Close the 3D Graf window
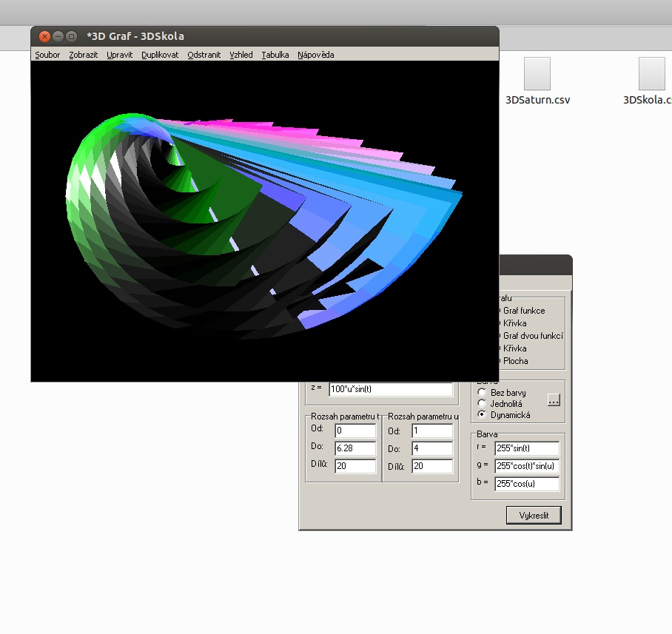This screenshot has height=634, width=672. 44,36
